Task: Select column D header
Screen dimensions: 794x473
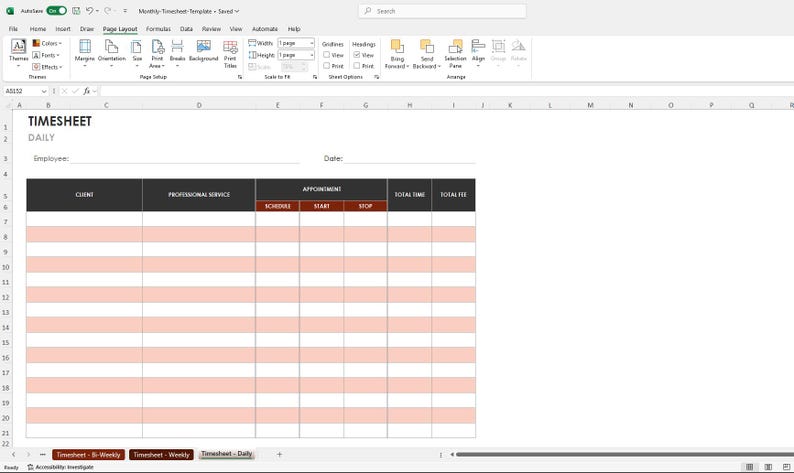Action: (x=199, y=105)
